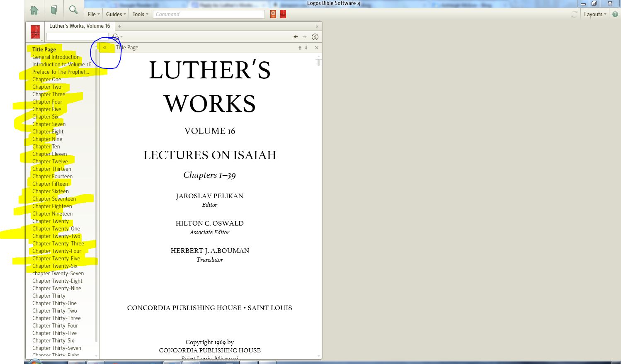Jump to Chapter Thirty-Two

(x=55, y=311)
